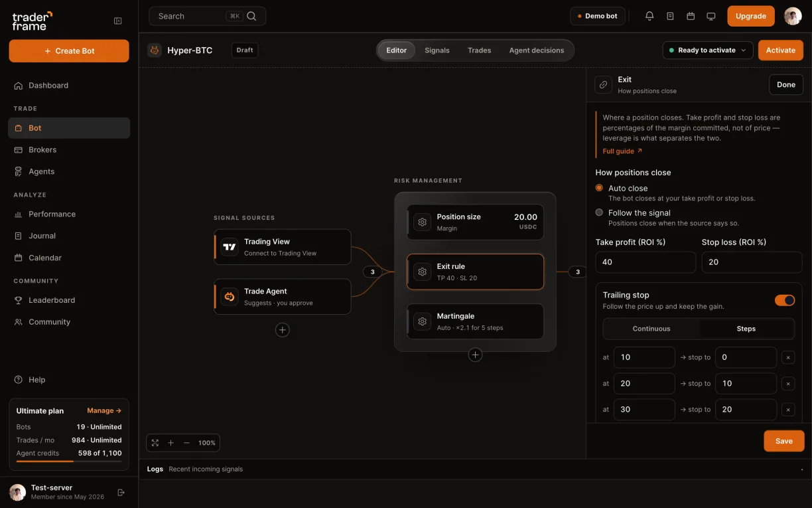Click the Upgrade button
The width and height of the screenshot is (812, 508).
point(751,16)
